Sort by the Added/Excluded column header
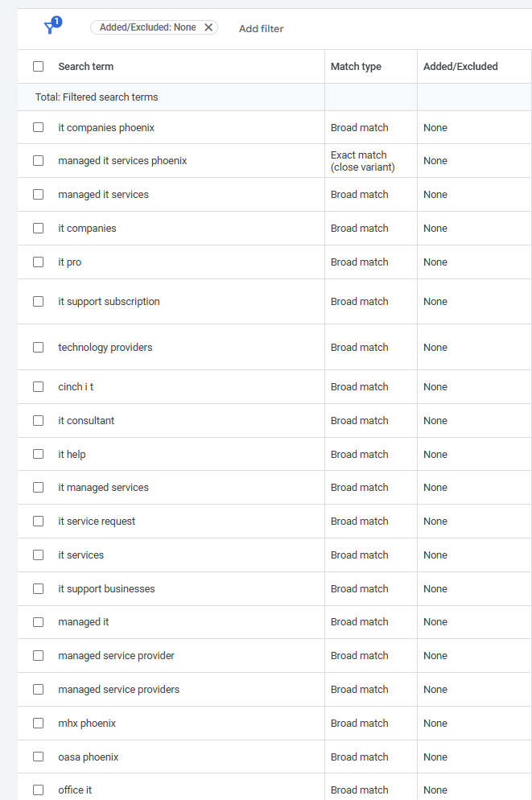The width and height of the screenshot is (532, 800). click(459, 66)
